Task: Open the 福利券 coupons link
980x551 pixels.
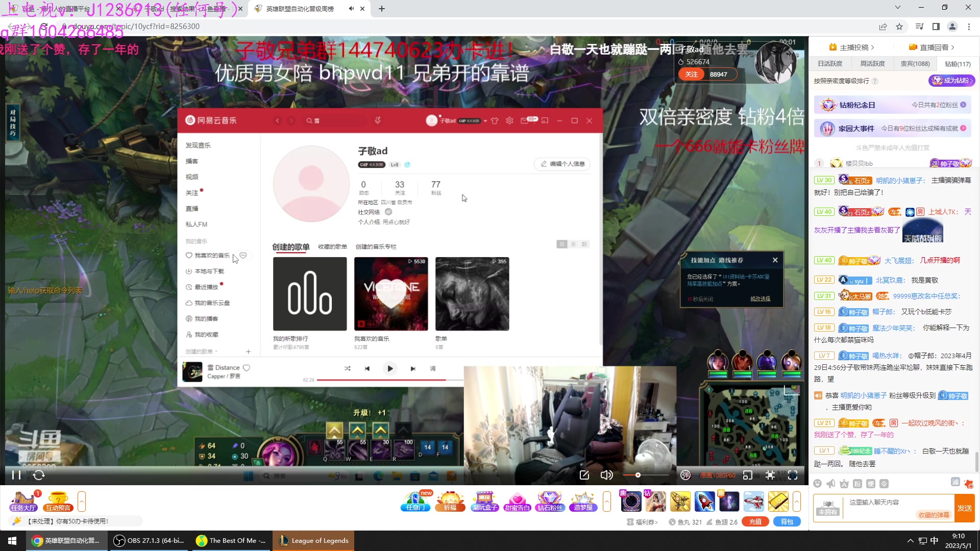Action: click(642, 522)
